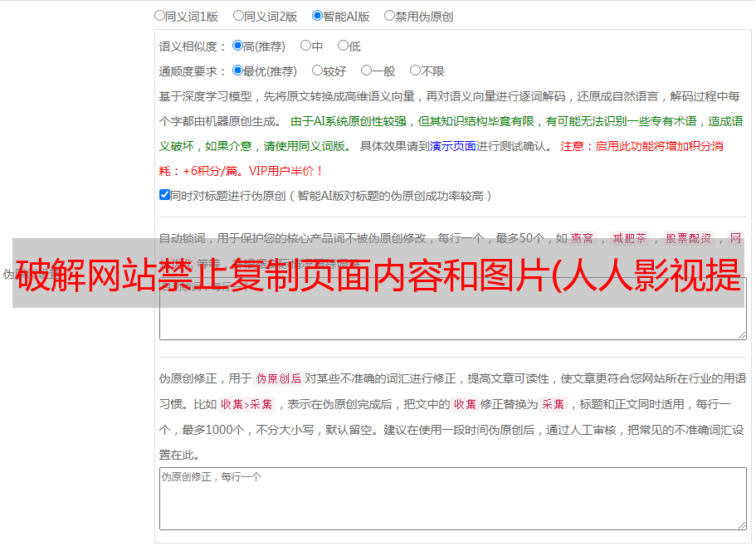Grab the resize handle of 伪原创修正 textarea

(x=742, y=525)
